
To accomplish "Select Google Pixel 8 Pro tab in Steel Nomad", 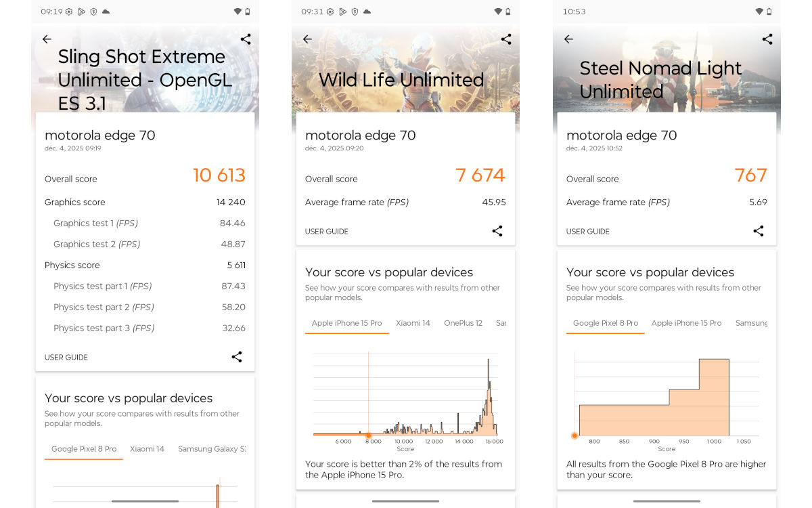I will [606, 323].
